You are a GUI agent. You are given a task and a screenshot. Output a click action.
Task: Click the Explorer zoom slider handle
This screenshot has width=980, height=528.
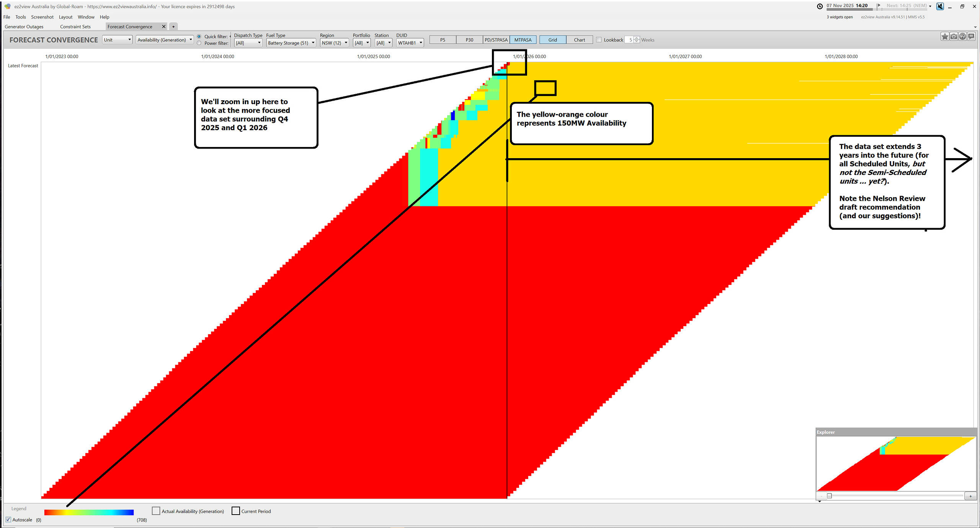point(829,496)
